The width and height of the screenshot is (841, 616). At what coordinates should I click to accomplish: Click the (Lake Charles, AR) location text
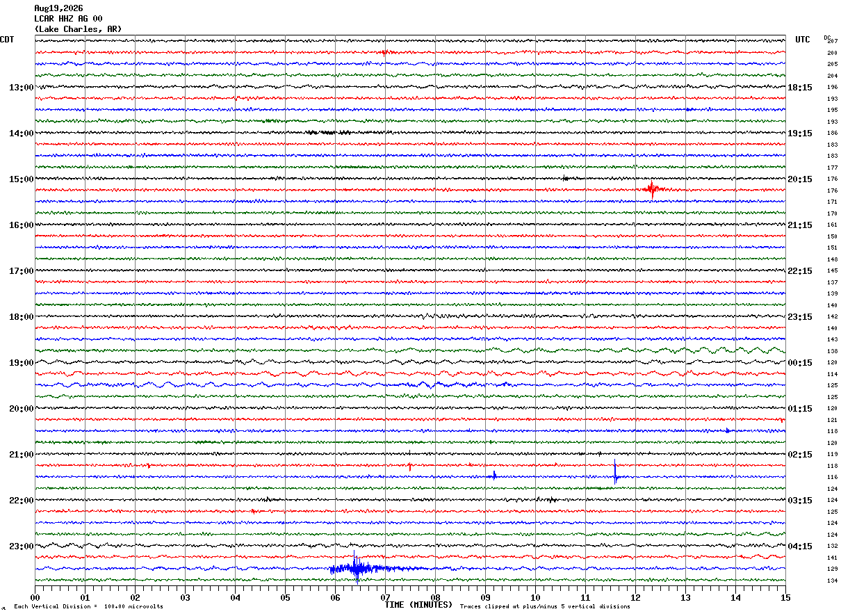(x=78, y=29)
